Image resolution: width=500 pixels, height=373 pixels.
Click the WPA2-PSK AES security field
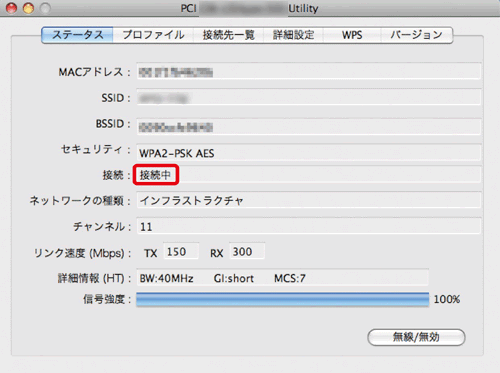[309, 153]
